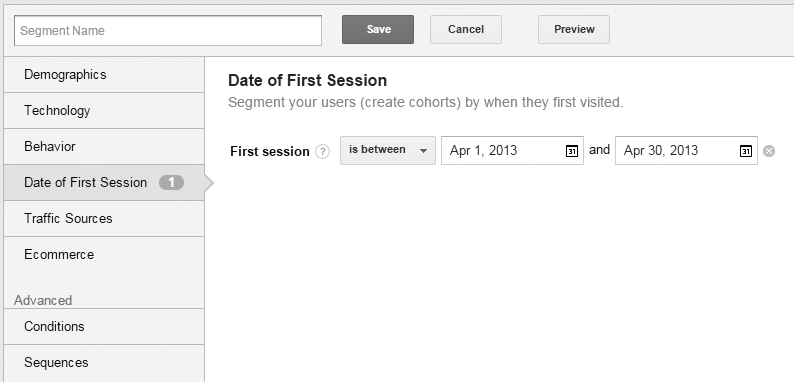Open advanced Sequences

click(104, 363)
